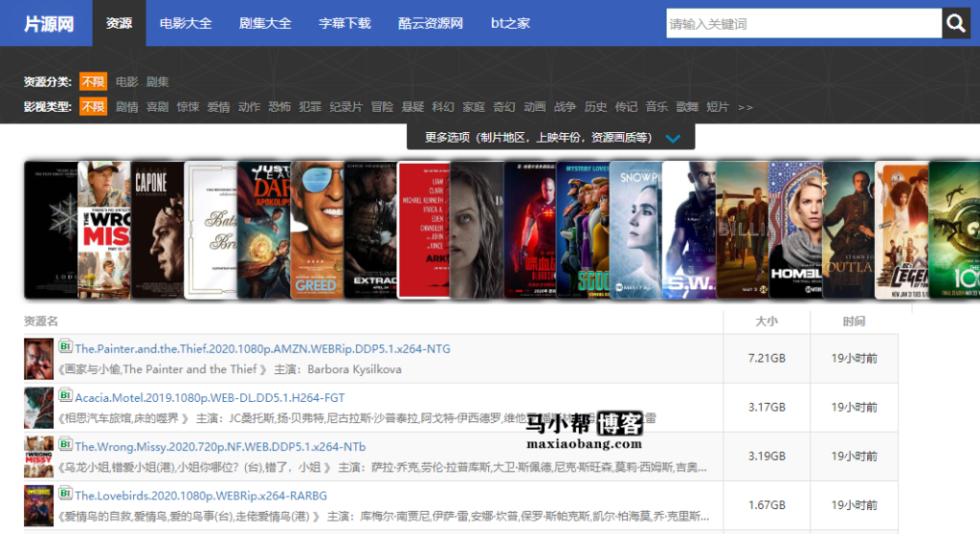Screen dimensions: 980x534
Task: Open The Wrong Missy poster in carousel
Action: (x=104, y=230)
